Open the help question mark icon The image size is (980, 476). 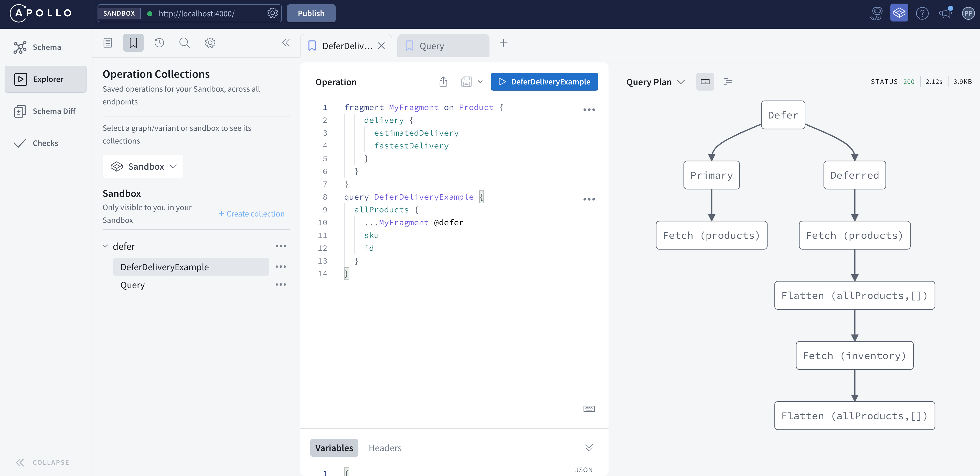[x=922, y=13]
